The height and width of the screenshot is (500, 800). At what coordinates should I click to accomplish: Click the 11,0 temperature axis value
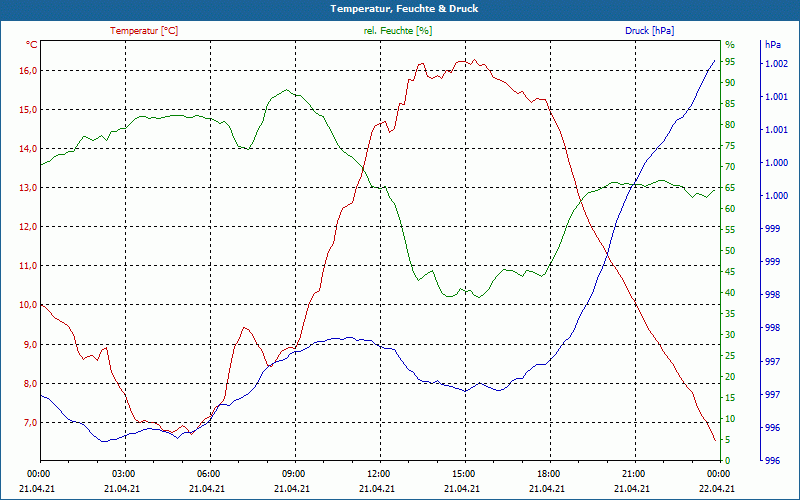tap(29, 266)
